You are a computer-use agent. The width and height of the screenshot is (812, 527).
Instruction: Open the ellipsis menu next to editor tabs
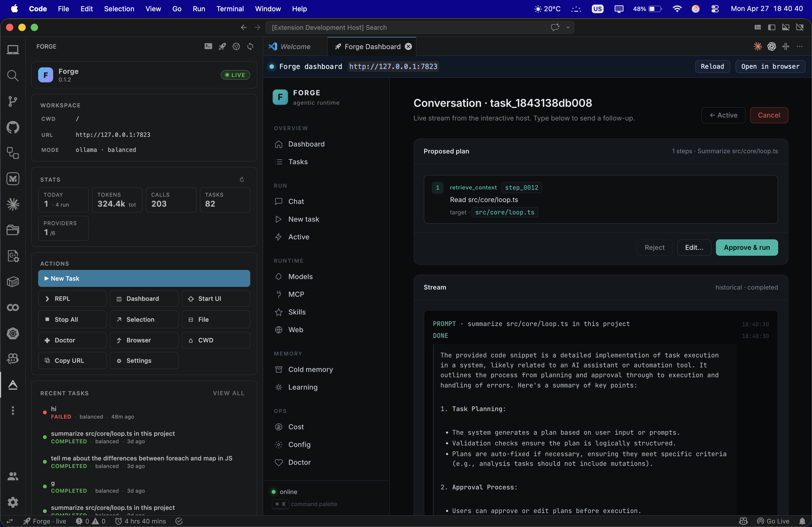point(800,47)
